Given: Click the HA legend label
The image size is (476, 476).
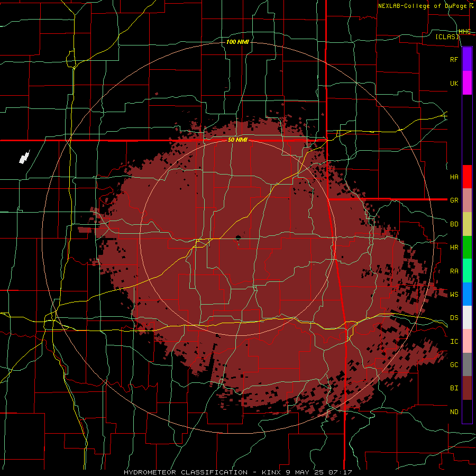Looking at the screenshot, I should click(x=454, y=177).
